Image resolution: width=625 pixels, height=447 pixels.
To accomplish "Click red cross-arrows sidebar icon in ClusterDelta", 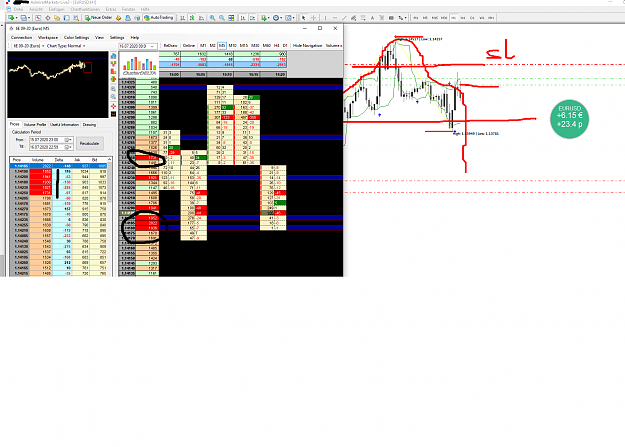I will (113, 106).
